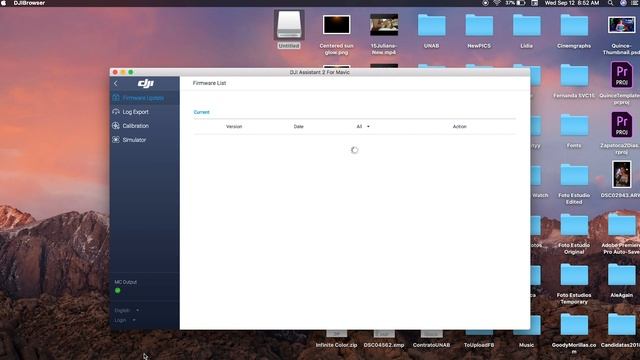Click the Firmware List heading
The height and width of the screenshot is (360, 640).
click(x=209, y=83)
